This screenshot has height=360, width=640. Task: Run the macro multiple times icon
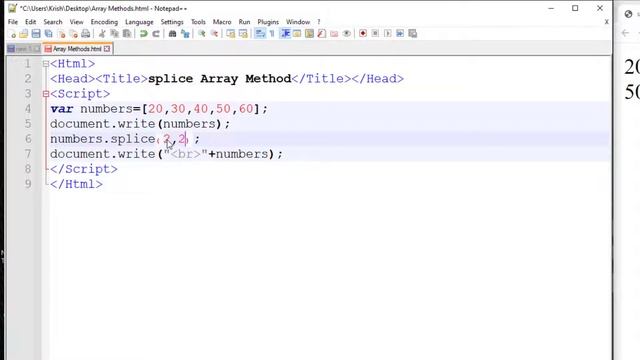tap(400, 34)
